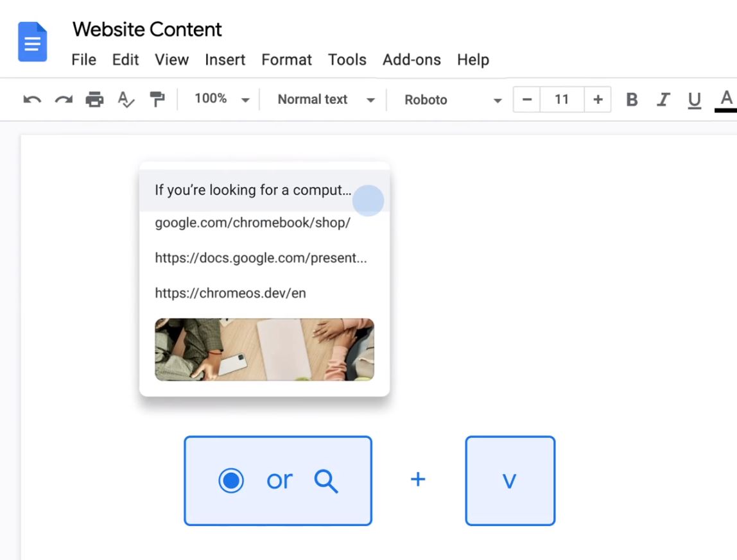Click the Google Docs home icon
The width and height of the screenshot is (737, 560).
coord(32,42)
